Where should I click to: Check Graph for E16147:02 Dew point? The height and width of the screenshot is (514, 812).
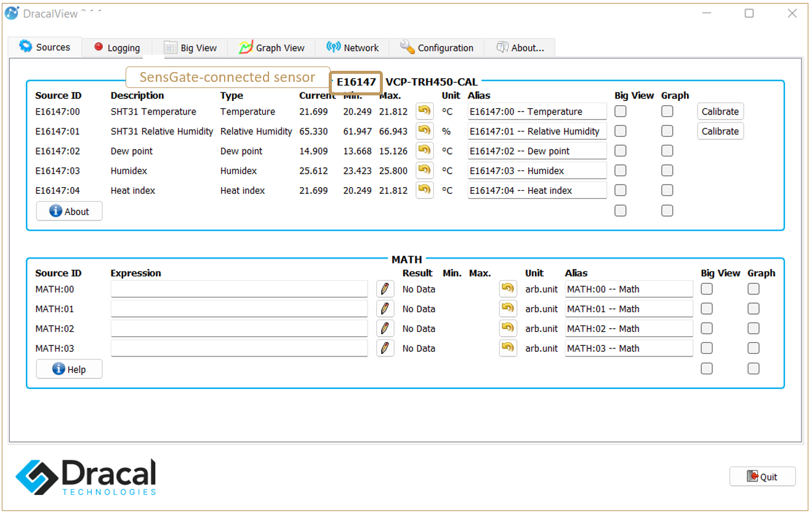[x=667, y=151]
